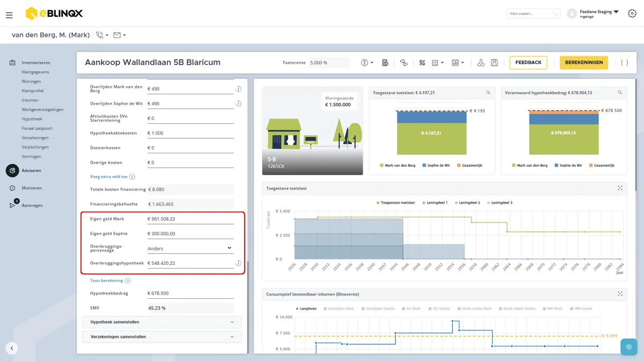Click info icon for Overlijden Sophie de Wit
This screenshot has height=362, width=644.
(x=238, y=104)
